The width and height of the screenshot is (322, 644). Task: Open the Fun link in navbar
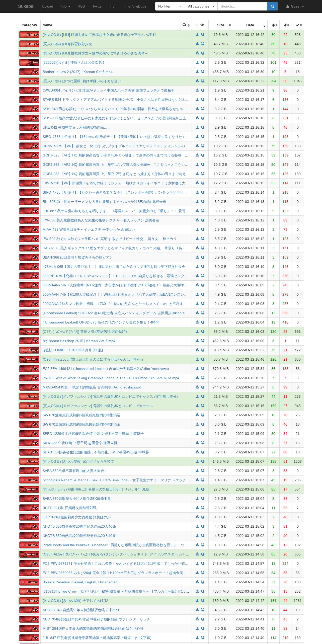click(x=113, y=6)
